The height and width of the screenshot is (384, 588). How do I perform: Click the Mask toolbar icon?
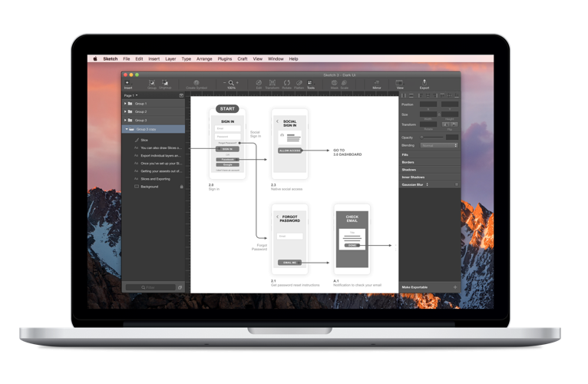tap(334, 84)
